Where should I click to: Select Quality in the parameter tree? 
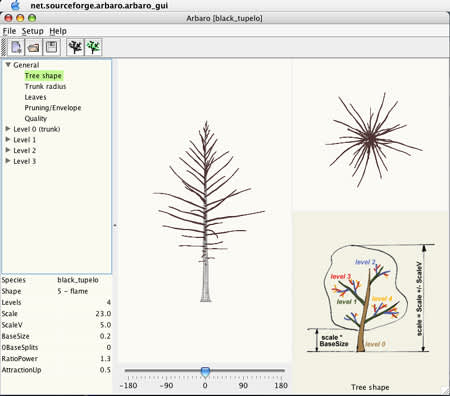tap(36, 118)
